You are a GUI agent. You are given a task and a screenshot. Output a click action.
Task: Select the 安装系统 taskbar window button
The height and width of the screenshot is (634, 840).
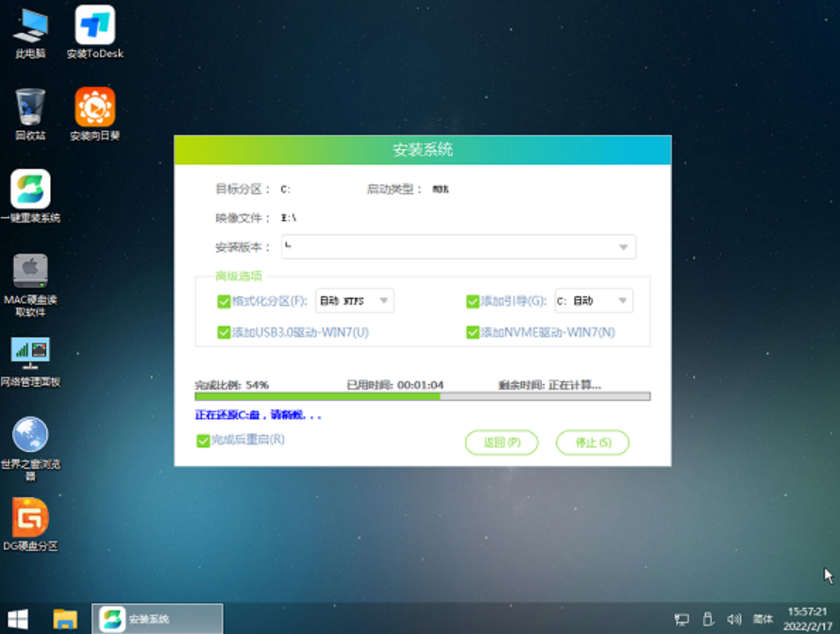157,619
